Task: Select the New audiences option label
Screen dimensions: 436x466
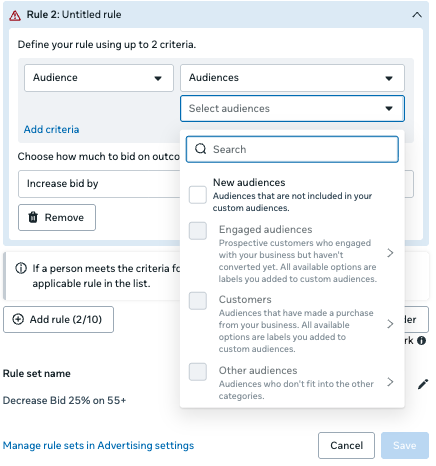Action: (x=249, y=183)
